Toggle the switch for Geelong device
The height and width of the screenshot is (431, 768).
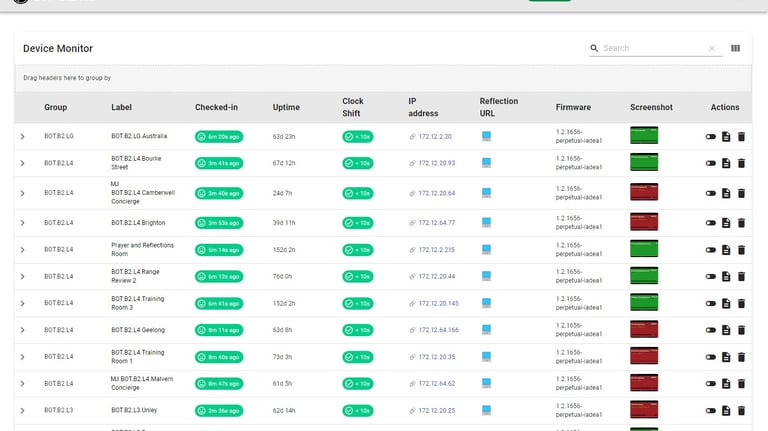tap(711, 330)
